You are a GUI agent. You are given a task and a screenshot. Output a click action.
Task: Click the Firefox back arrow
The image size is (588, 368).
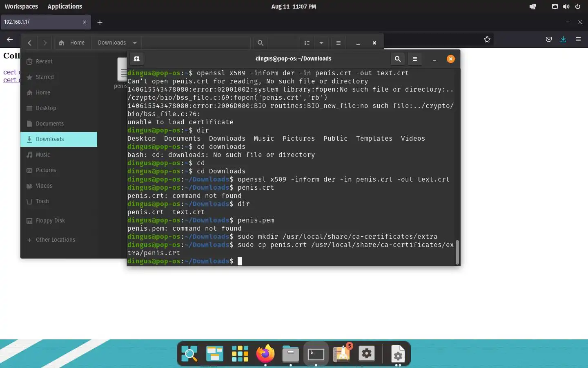(10, 40)
